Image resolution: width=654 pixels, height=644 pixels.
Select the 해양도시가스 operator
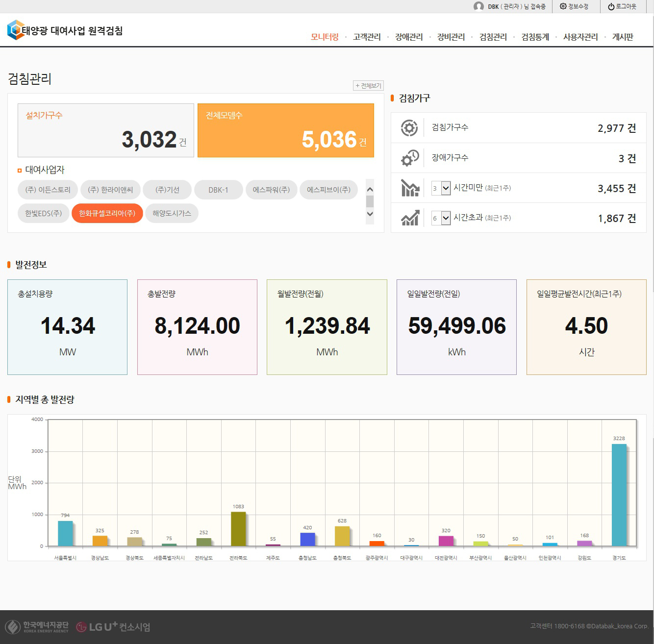[x=172, y=213]
